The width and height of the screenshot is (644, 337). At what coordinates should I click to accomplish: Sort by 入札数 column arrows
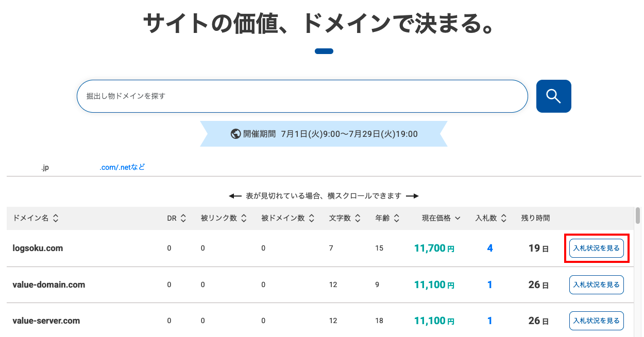pos(504,218)
